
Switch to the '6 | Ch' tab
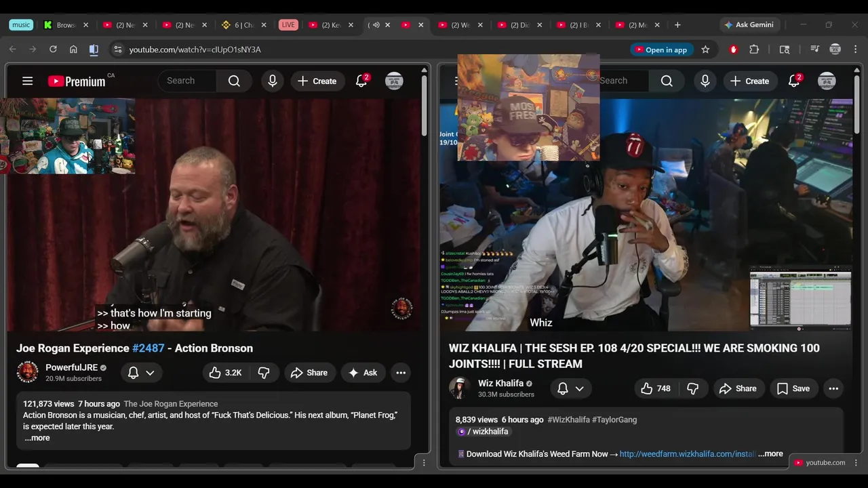[244, 25]
